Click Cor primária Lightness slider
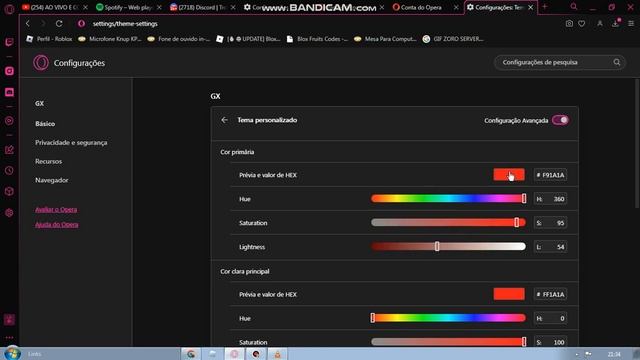The width and height of the screenshot is (640, 360). tap(449, 247)
